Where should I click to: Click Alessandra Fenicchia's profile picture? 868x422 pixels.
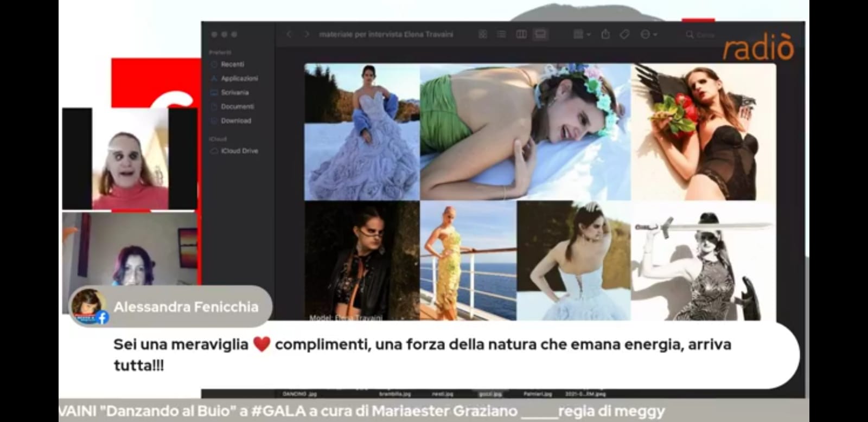pos(90,306)
